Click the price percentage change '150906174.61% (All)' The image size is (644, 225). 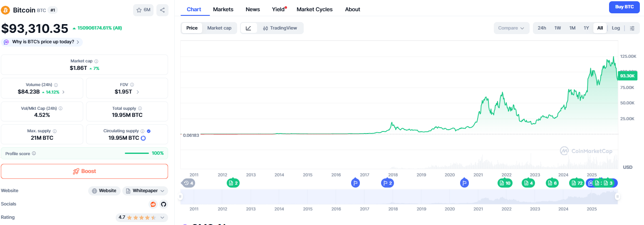97,28
